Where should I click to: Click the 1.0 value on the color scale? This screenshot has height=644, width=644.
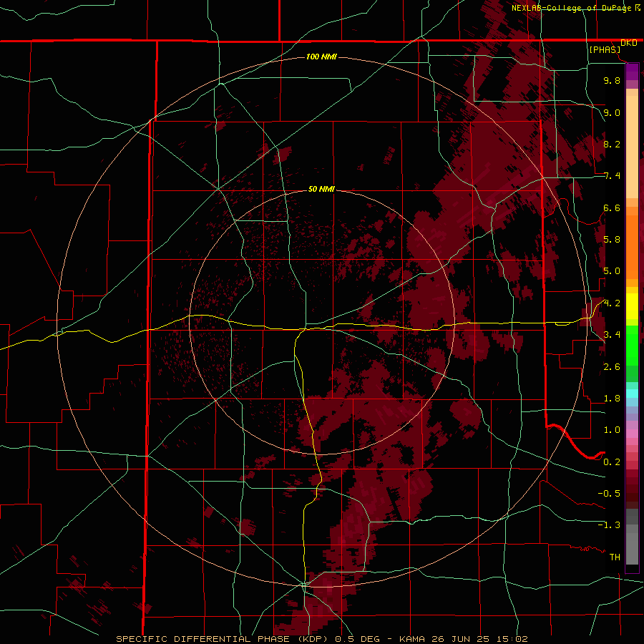(x=612, y=430)
